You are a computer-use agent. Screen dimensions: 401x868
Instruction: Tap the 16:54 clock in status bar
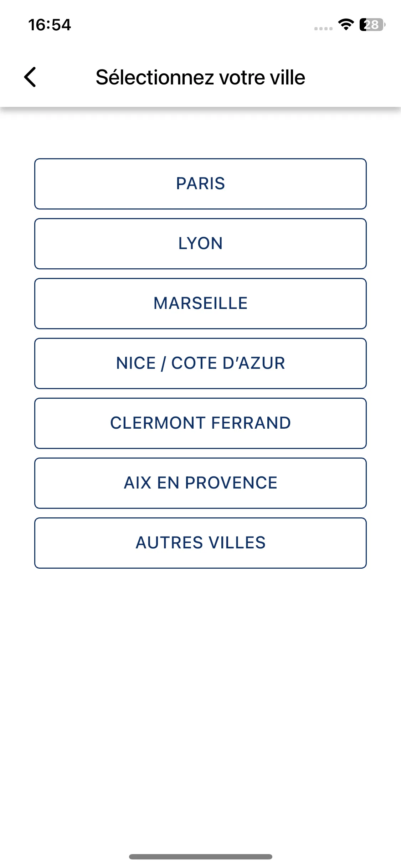click(x=50, y=25)
